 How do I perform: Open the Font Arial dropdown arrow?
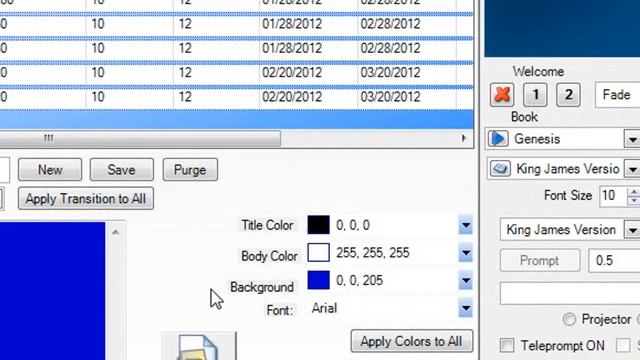pyautogui.click(x=465, y=309)
